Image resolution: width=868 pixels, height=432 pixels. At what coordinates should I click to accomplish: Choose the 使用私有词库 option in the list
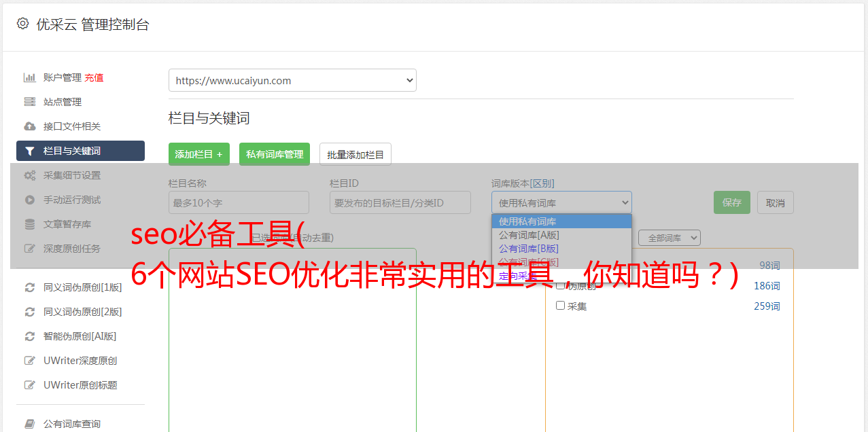(x=561, y=221)
